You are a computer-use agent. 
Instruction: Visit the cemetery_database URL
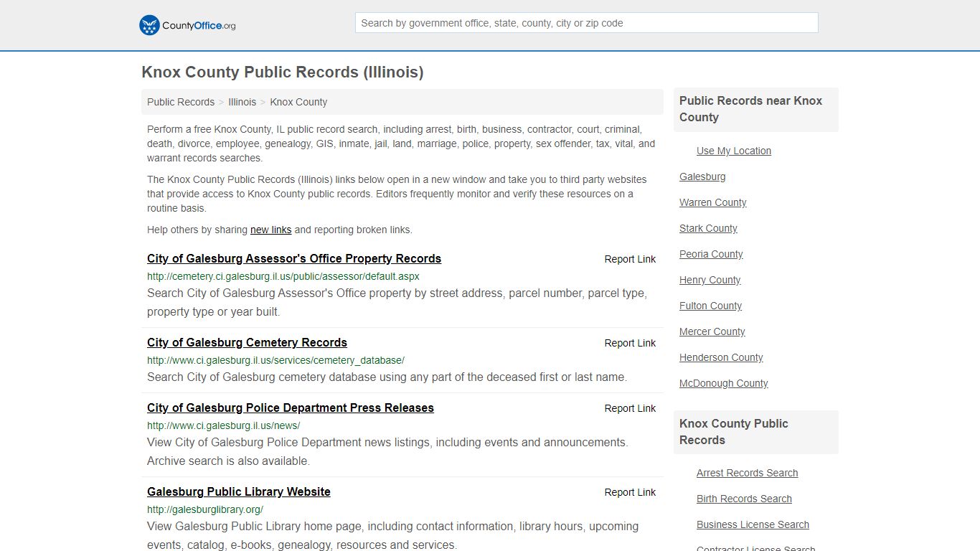[x=275, y=360]
